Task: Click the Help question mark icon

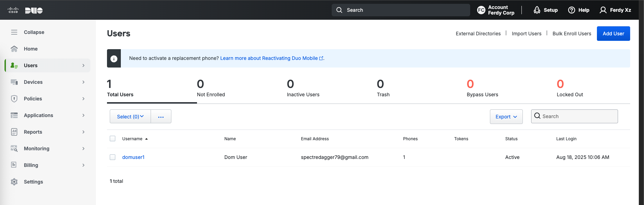Action: coord(572,10)
